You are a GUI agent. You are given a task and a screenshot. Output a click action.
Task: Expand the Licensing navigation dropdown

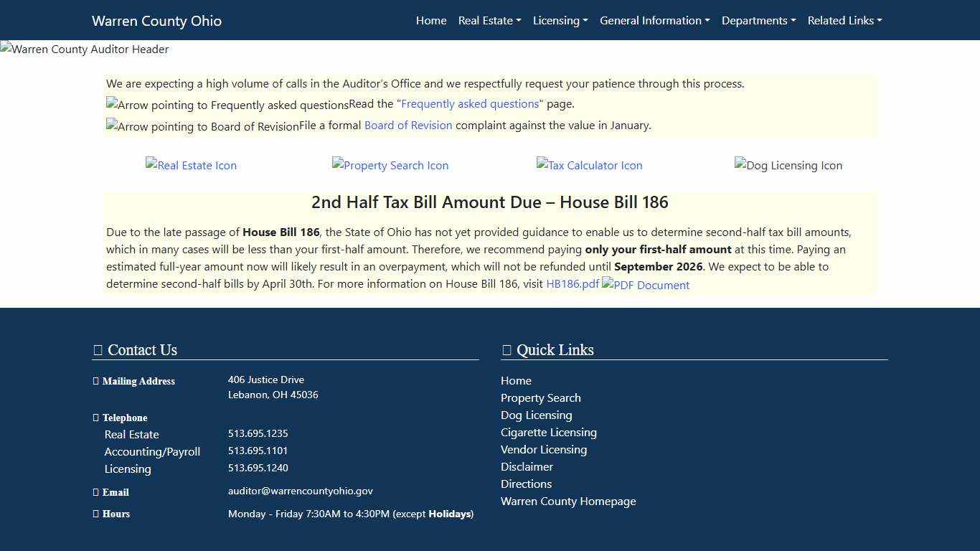pos(560,21)
